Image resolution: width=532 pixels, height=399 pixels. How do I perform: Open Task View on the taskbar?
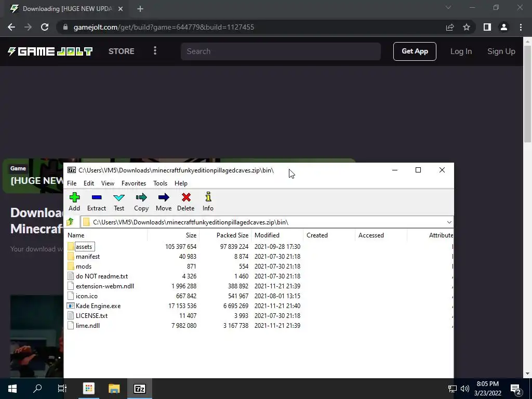click(x=62, y=389)
